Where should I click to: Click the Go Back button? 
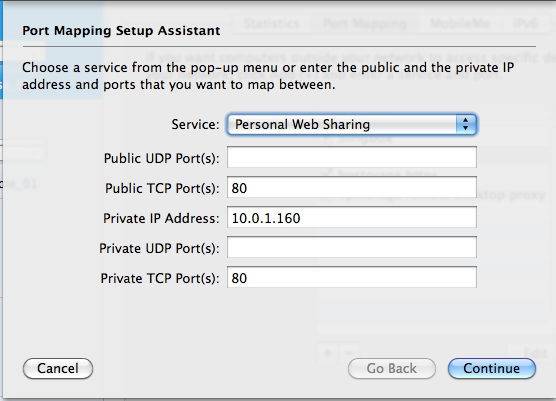point(392,368)
